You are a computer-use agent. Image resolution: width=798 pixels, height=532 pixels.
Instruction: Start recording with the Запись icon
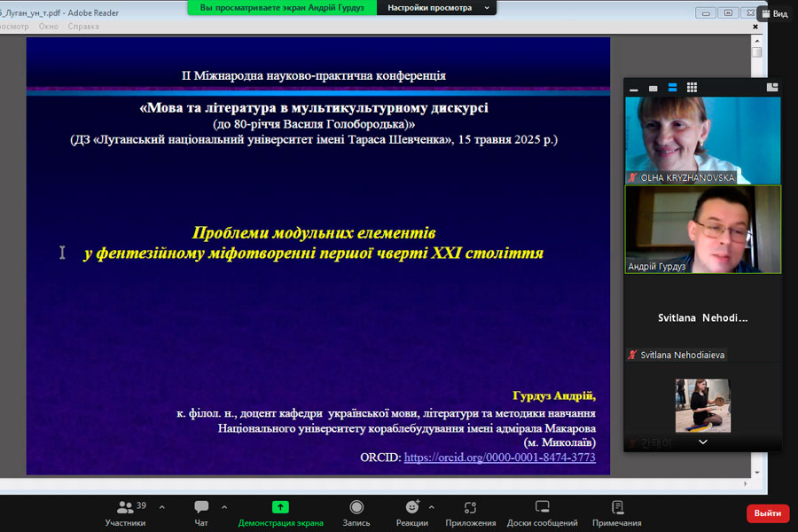click(x=356, y=506)
